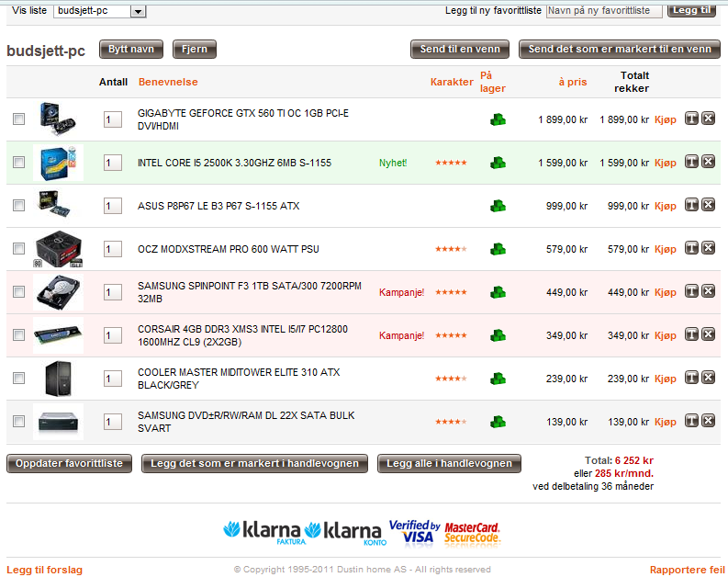Image resolution: width=728 pixels, height=577 pixels.
Task: Click the T icon in SAMSUNG DVD row
Action: pyautogui.click(x=691, y=421)
